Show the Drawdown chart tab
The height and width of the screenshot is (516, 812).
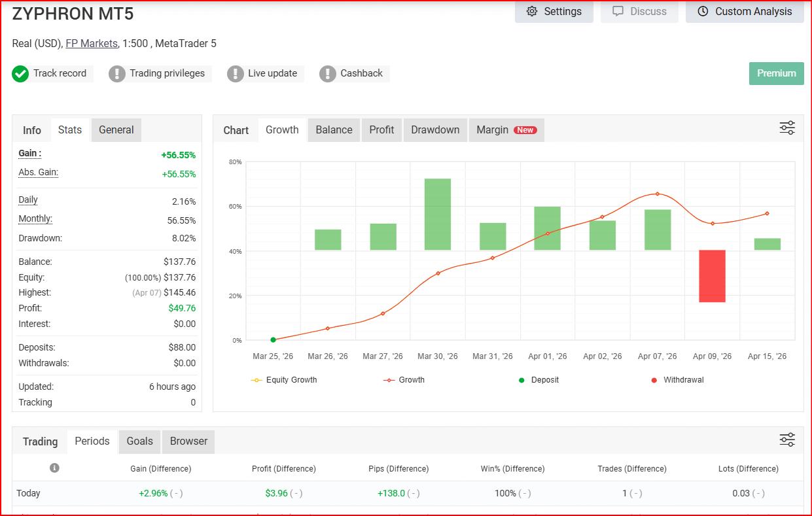435,129
